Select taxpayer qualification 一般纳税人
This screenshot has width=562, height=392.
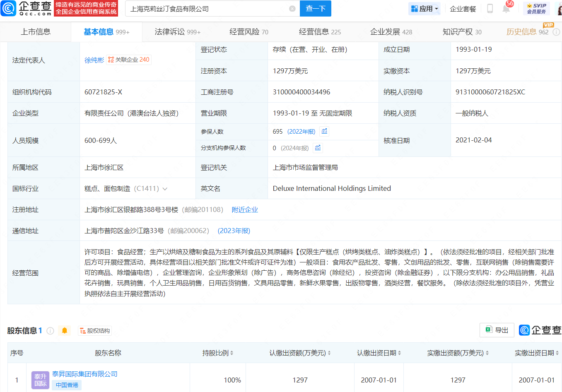(x=472, y=113)
